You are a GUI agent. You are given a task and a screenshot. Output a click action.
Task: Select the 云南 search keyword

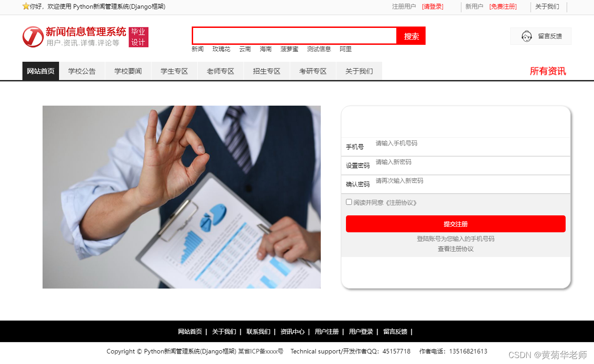click(245, 49)
